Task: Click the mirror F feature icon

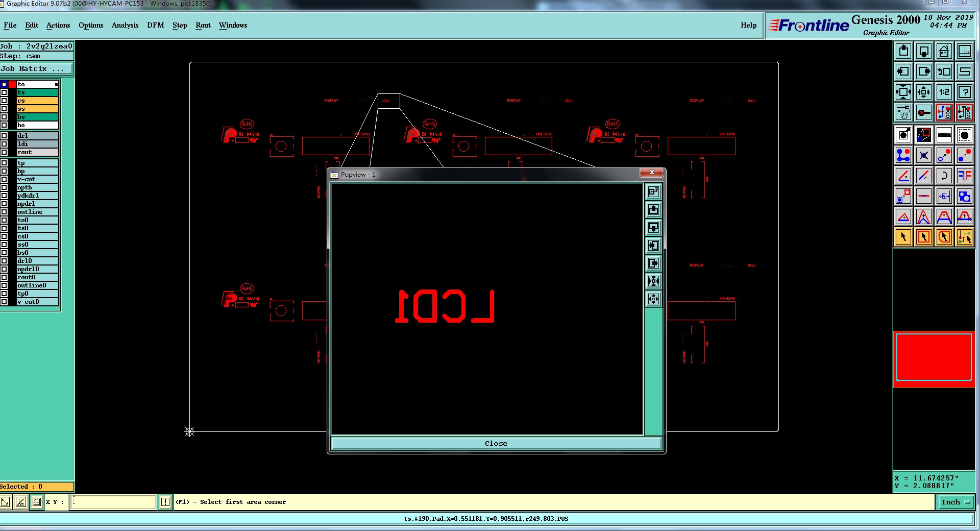Action: click(x=965, y=176)
